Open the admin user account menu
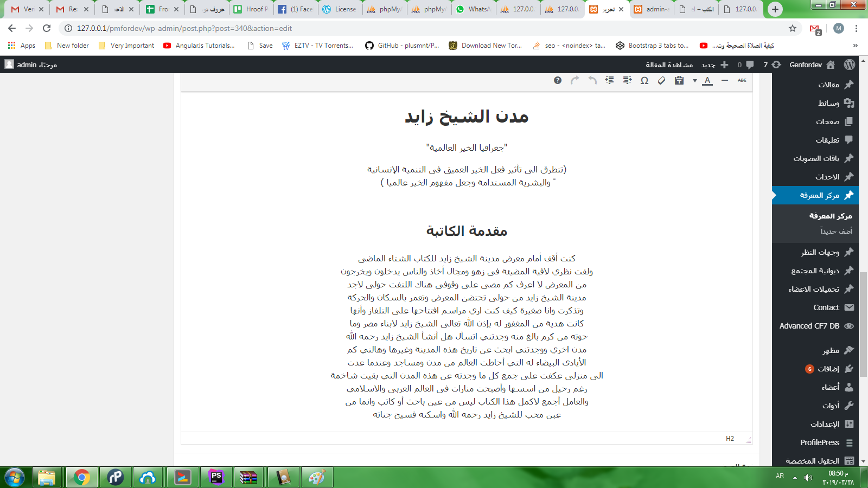Viewport: 868px width, 488px height. point(31,65)
